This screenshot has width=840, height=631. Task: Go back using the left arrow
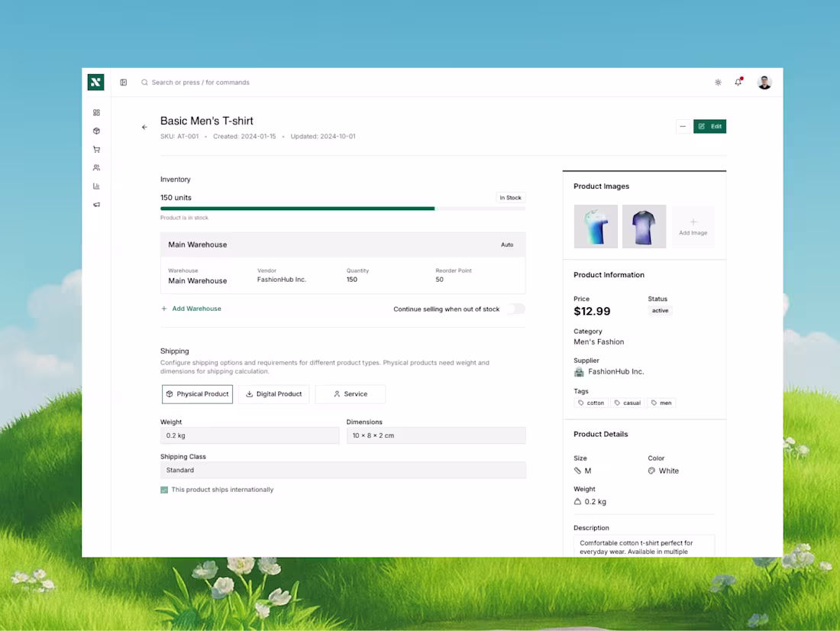coord(144,128)
